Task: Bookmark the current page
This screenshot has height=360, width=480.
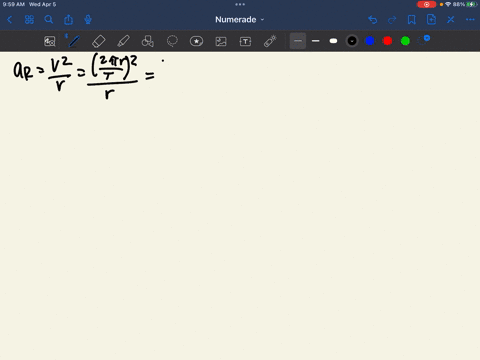Action: pyautogui.click(x=412, y=20)
